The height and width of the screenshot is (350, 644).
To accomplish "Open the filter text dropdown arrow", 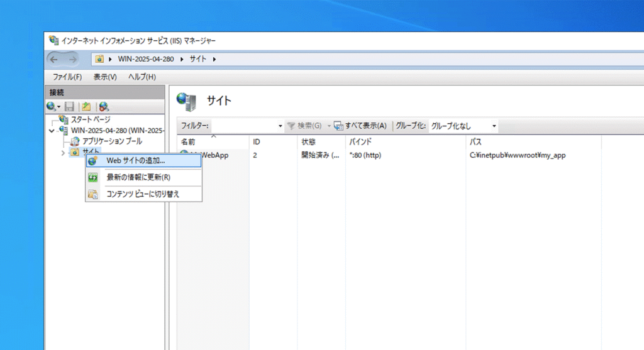I will [280, 126].
